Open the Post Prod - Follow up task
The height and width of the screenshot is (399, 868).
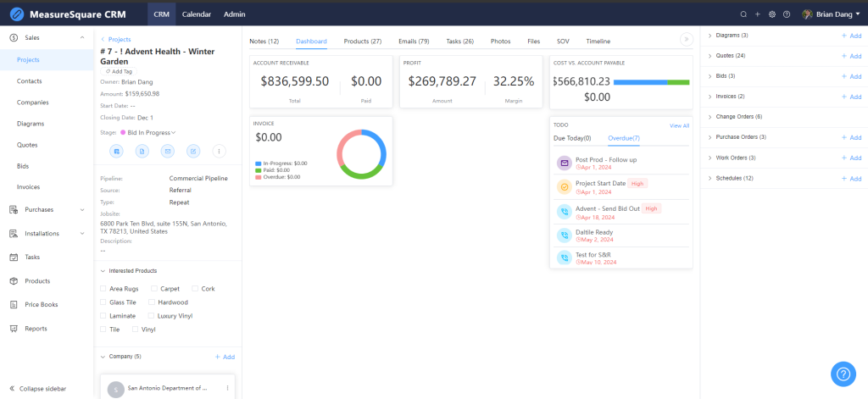click(x=605, y=159)
